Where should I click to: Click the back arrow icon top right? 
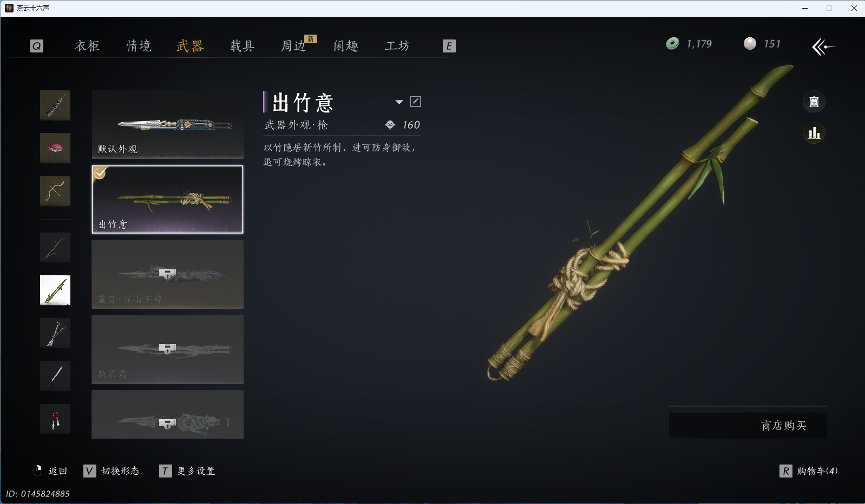coord(823,47)
